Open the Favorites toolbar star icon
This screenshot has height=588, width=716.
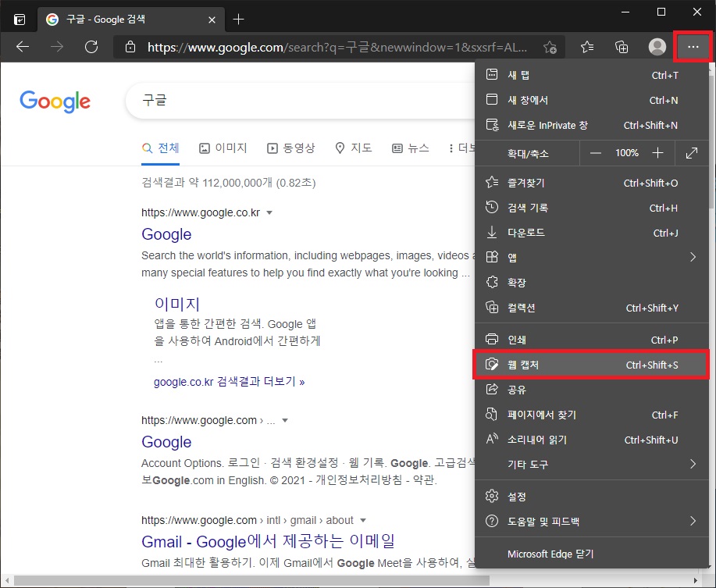(x=586, y=47)
